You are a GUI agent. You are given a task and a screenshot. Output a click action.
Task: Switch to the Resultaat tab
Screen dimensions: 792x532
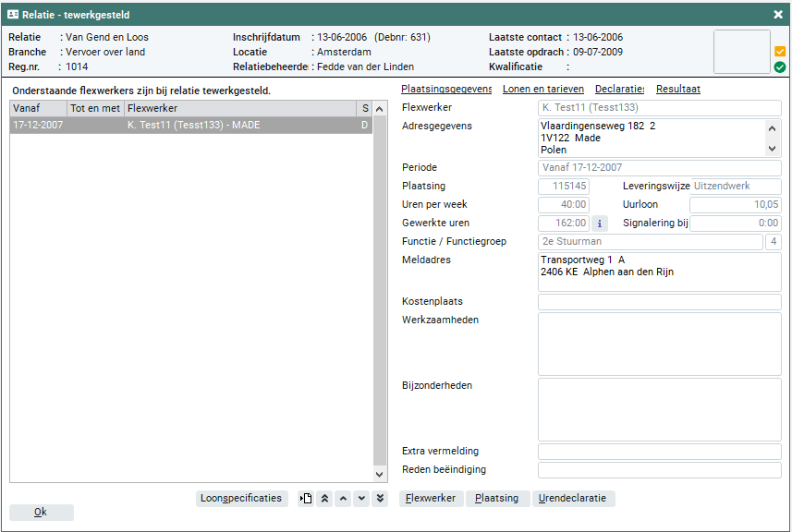click(677, 90)
